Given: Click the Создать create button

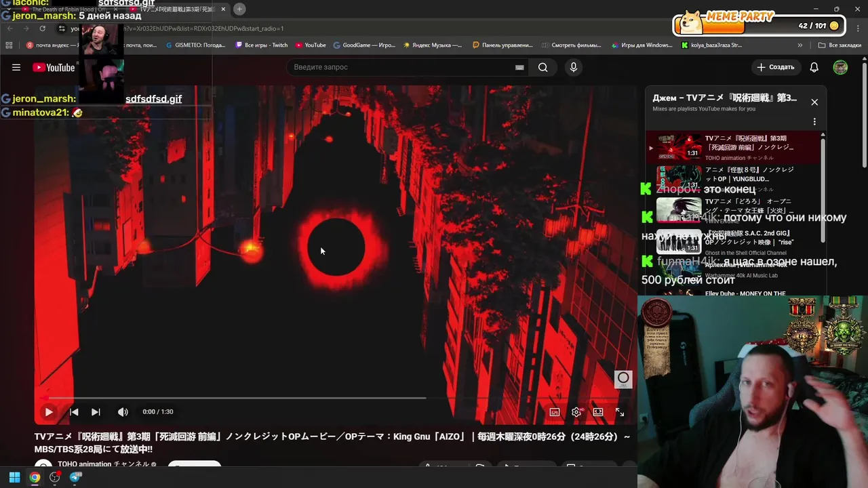Looking at the screenshot, I should coord(775,67).
